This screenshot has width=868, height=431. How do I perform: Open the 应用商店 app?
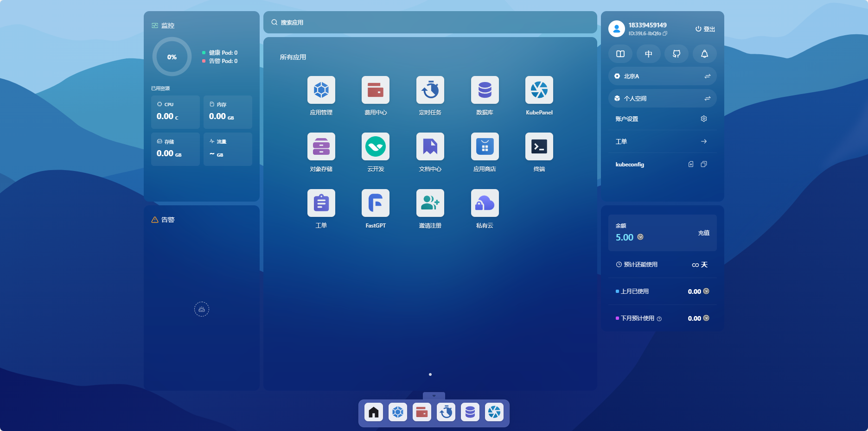point(485,146)
